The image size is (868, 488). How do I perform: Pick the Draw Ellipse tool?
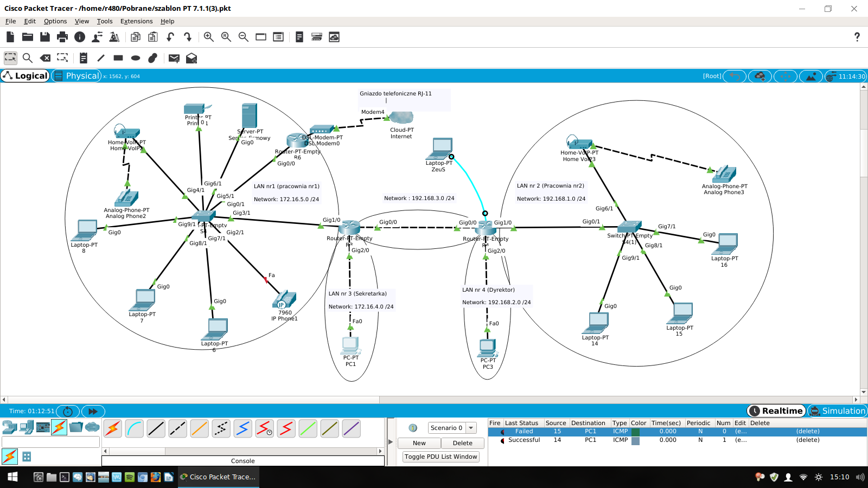136,58
